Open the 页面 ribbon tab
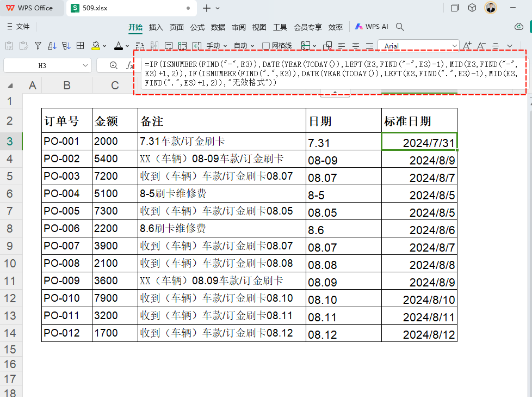 point(176,27)
